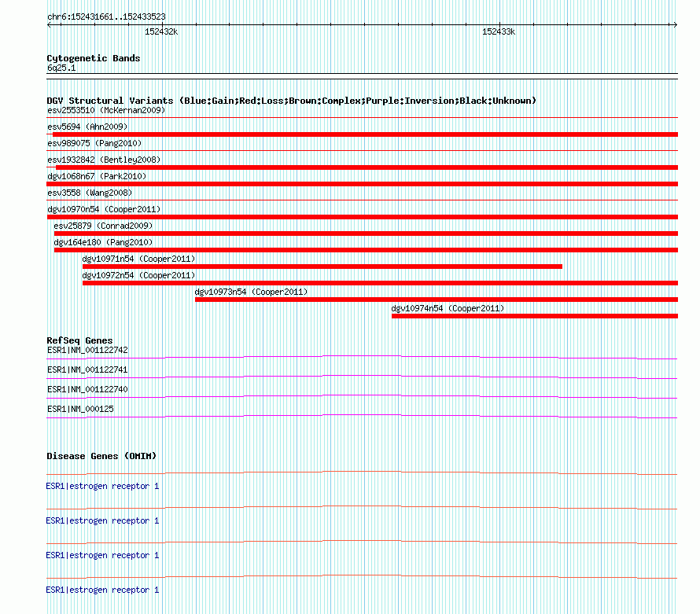Image resolution: width=700 pixels, height=614 pixels.
Task: Click the red bar under dgv10974n54
Action: (535, 316)
